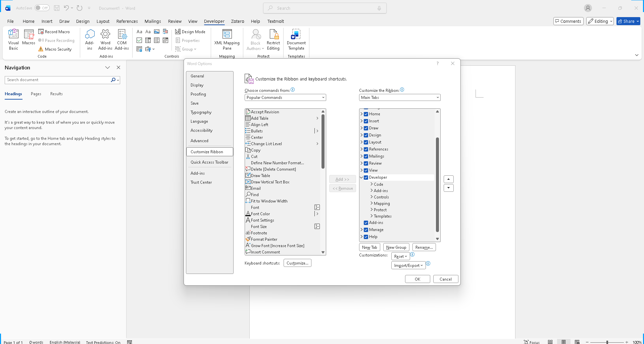Open Word Add-ins dialog
This screenshot has width=644, height=344.
tap(105, 40)
